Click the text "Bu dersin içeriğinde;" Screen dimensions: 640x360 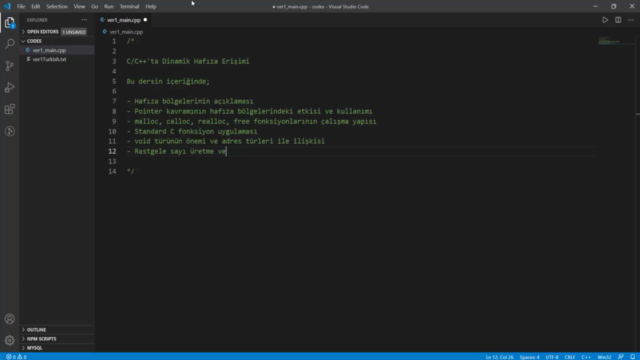[x=168, y=81]
